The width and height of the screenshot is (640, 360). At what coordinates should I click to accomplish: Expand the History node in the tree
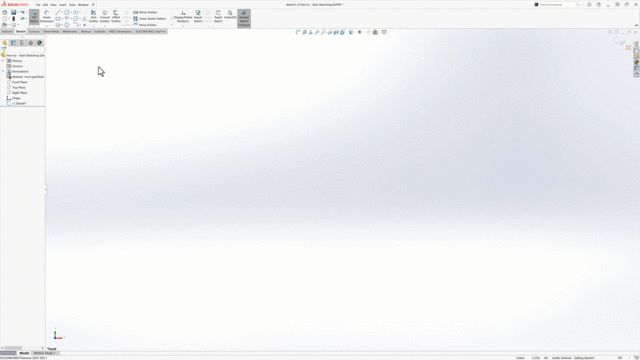click(x=3, y=61)
